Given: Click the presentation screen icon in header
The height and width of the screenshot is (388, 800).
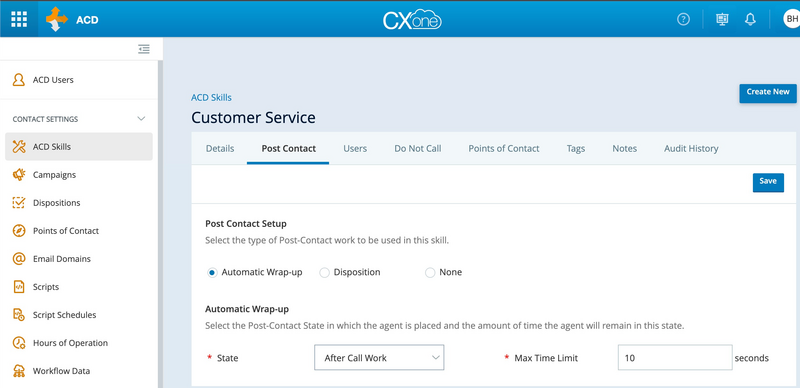Looking at the screenshot, I should (x=721, y=19).
